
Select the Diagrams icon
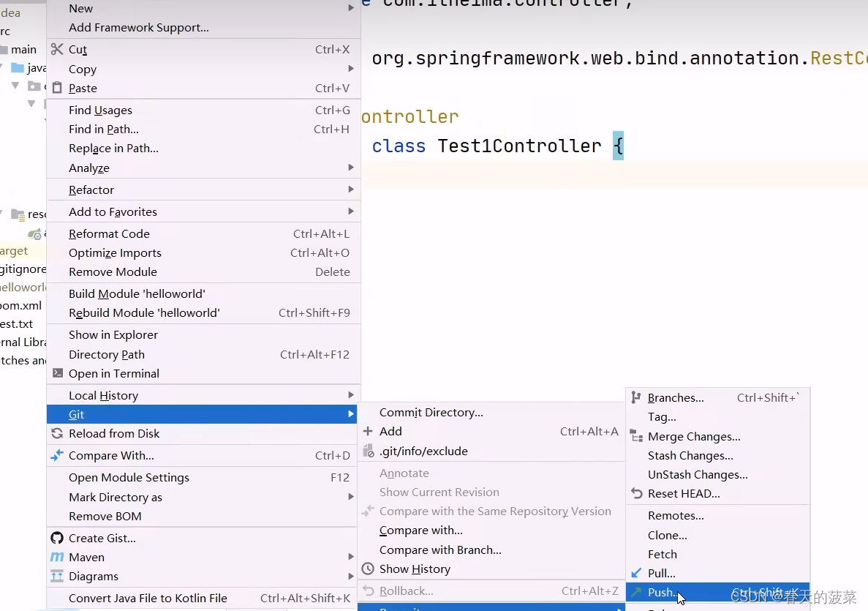click(x=57, y=576)
